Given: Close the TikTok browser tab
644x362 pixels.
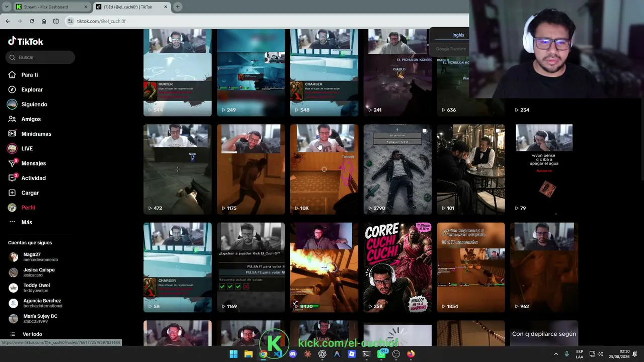Looking at the screenshot, I should (166, 7).
